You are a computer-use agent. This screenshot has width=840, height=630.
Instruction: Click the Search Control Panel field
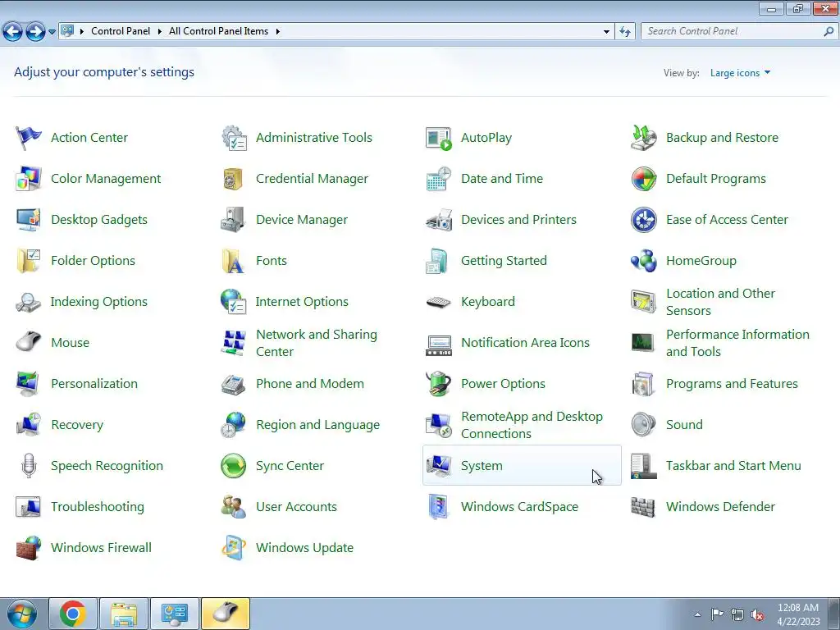(738, 32)
